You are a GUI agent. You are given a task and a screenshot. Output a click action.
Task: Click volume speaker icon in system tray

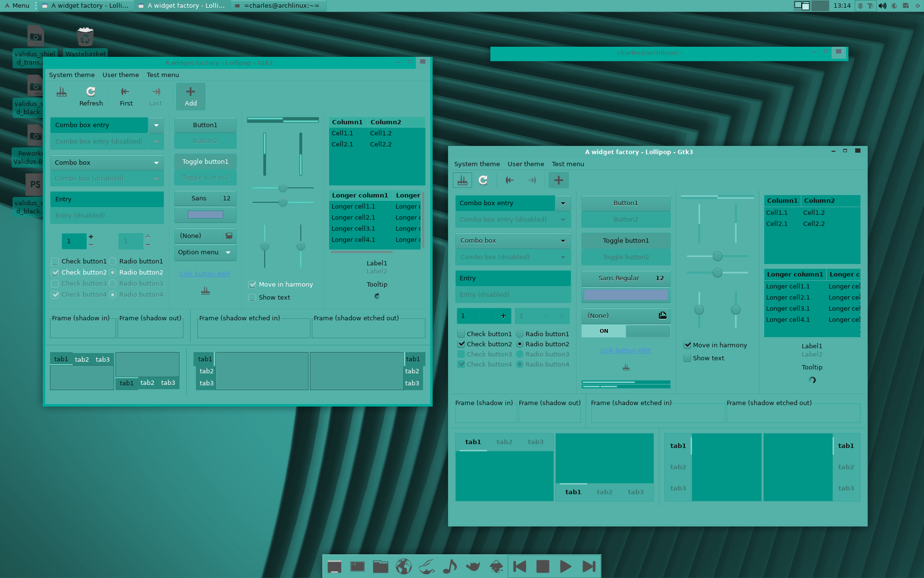click(882, 6)
